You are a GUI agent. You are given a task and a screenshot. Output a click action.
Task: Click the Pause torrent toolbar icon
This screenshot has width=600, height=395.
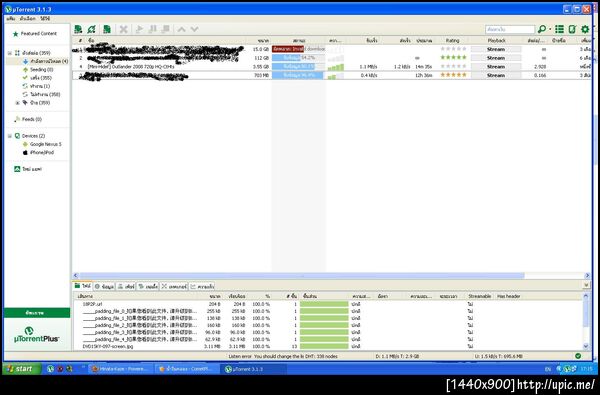pyautogui.click(x=152, y=29)
